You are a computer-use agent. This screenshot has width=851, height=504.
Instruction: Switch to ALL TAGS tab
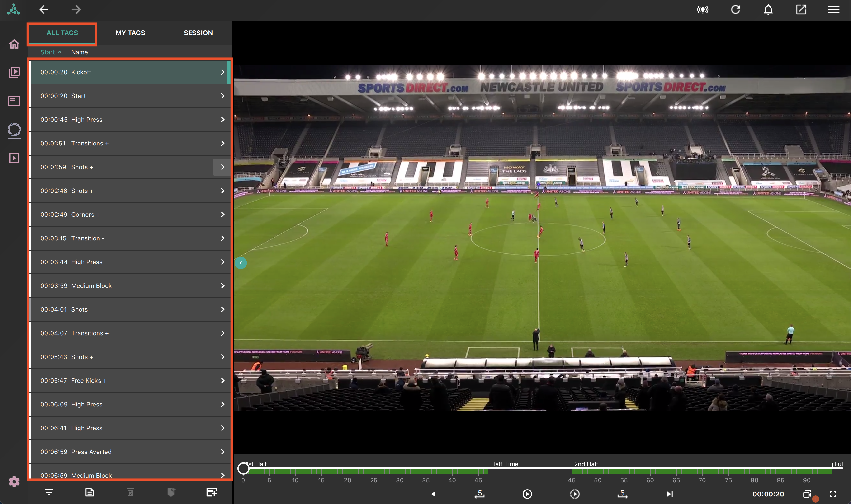pyautogui.click(x=62, y=33)
